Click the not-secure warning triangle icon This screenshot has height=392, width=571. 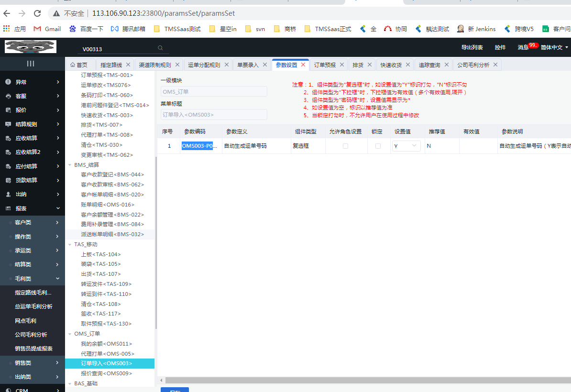coord(56,13)
